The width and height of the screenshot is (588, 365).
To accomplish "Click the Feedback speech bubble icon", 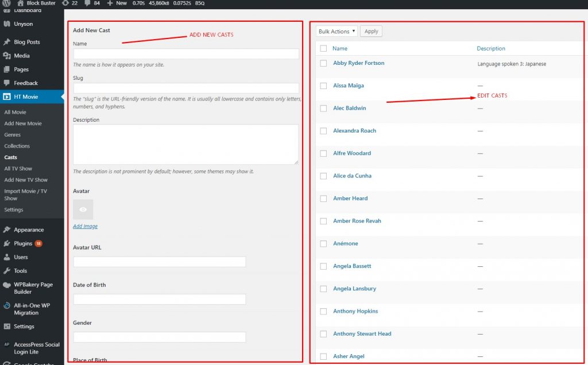I will [7, 83].
